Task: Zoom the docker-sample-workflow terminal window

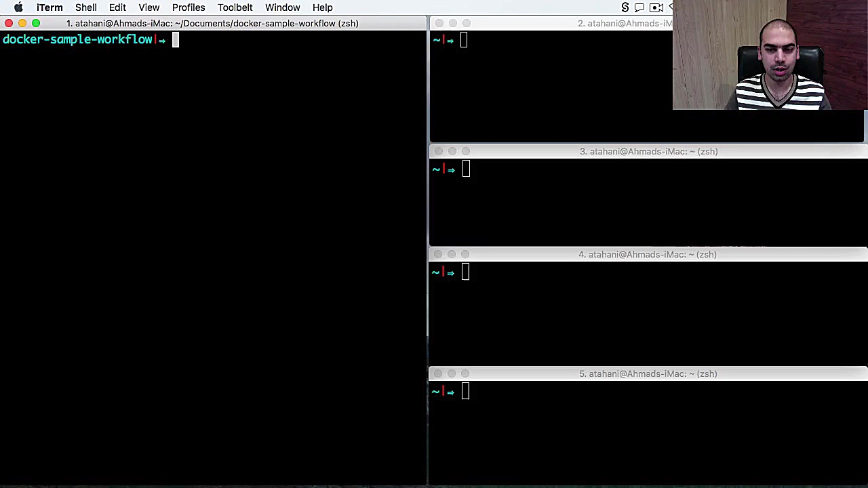Action: tap(36, 23)
